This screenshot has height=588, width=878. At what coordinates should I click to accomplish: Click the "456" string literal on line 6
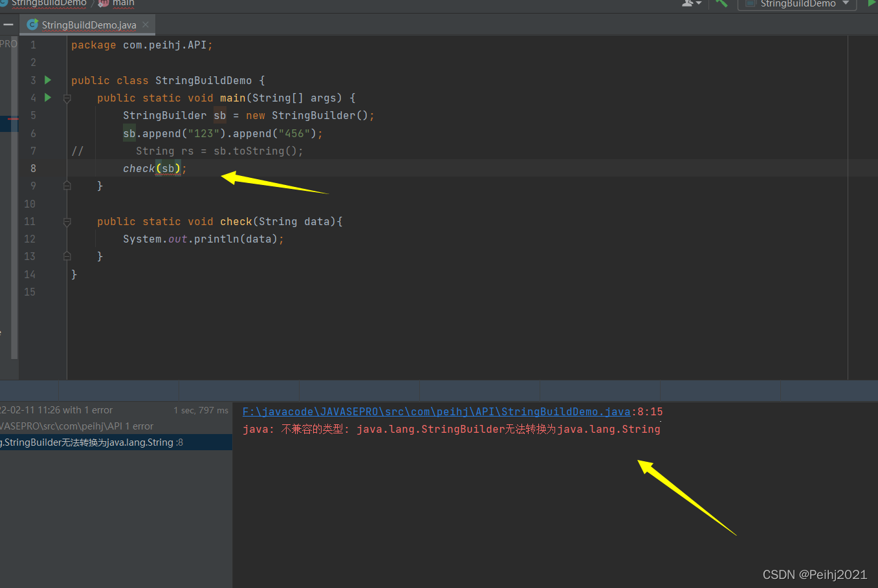(294, 133)
